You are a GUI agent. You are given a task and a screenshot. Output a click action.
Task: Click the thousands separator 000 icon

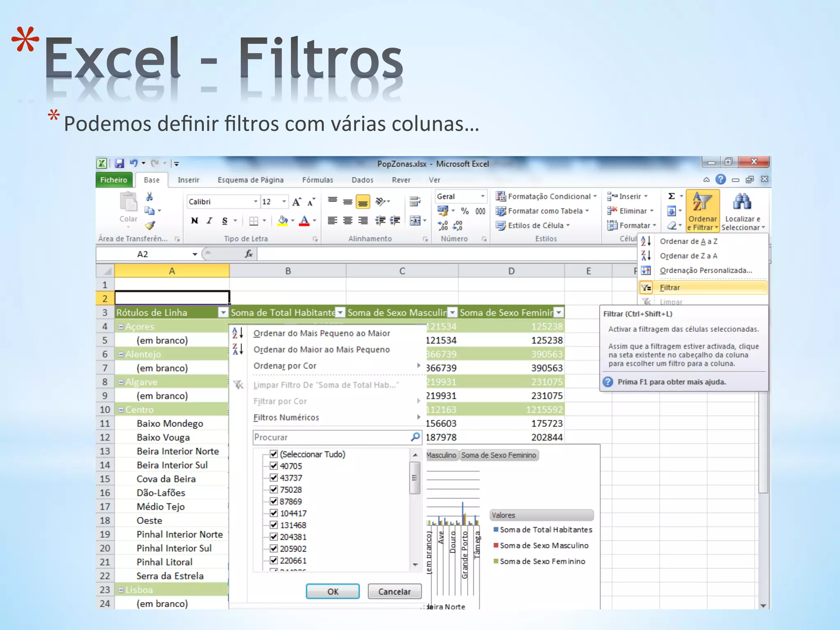[x=480, y=211]
